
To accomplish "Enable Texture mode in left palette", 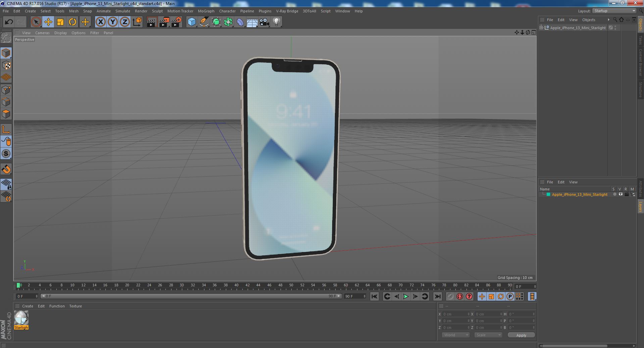I will tap(6, 65).
